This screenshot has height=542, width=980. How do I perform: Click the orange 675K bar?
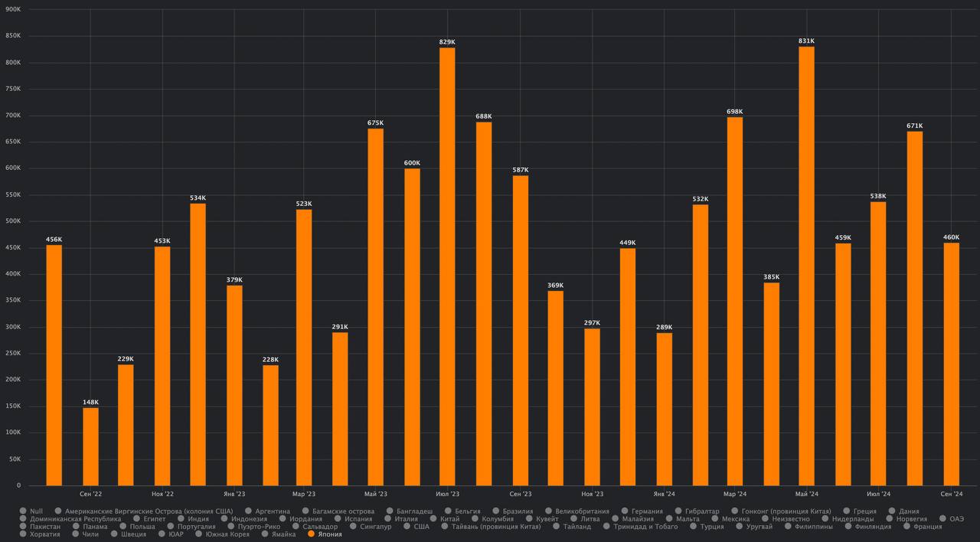(375, 307)
